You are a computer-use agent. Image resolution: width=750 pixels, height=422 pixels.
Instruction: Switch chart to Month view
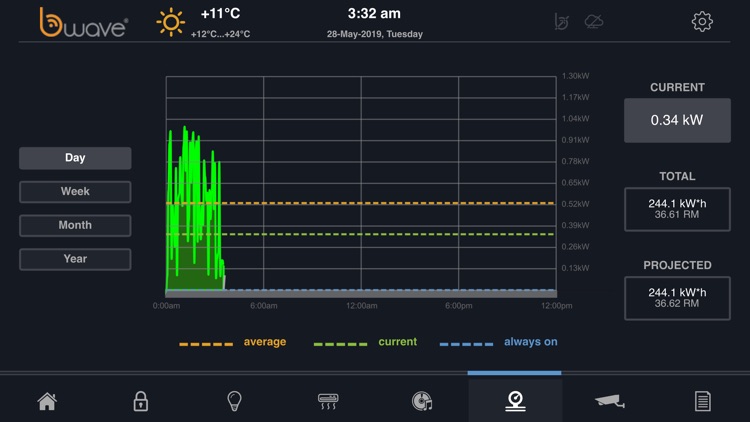[x=75, y=225]
